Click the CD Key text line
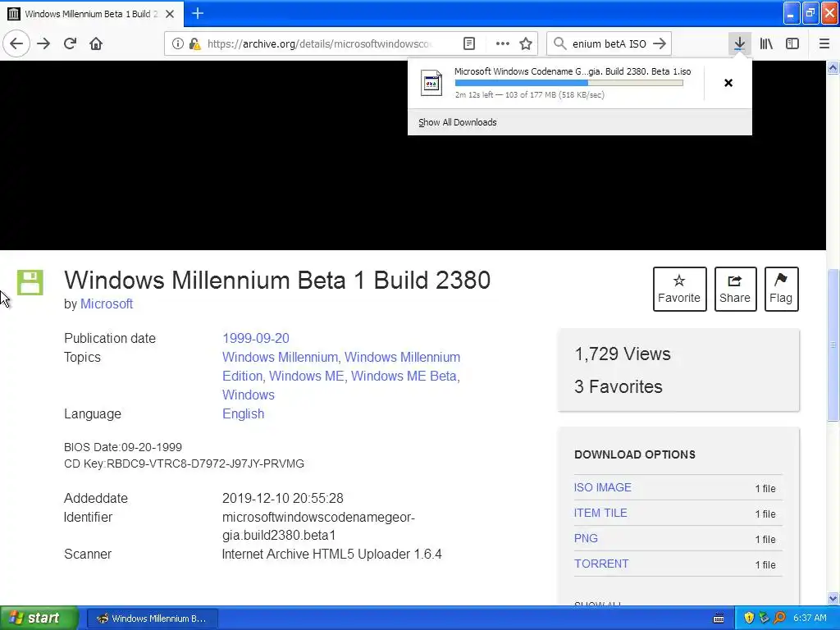 pos(184,464)
